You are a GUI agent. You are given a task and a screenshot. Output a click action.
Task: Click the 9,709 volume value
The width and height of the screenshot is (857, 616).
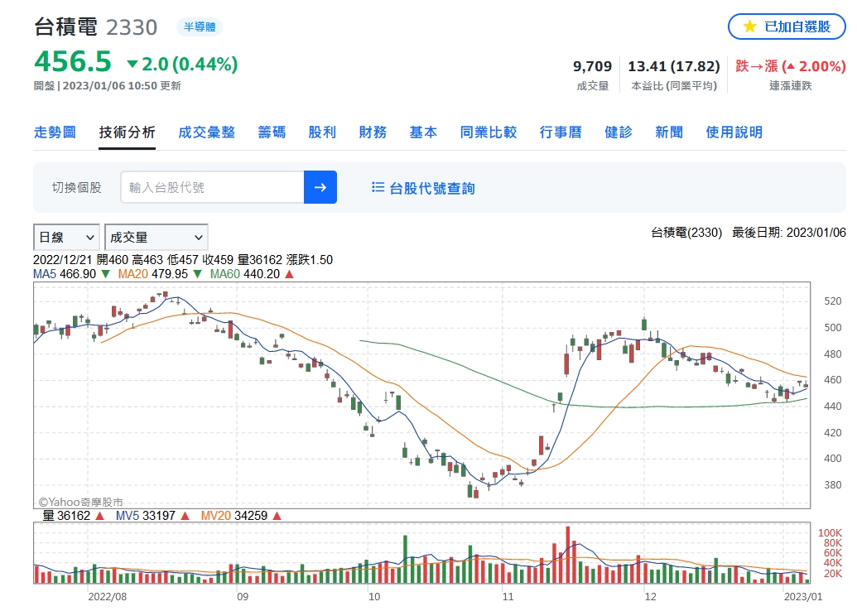point(592,67)
